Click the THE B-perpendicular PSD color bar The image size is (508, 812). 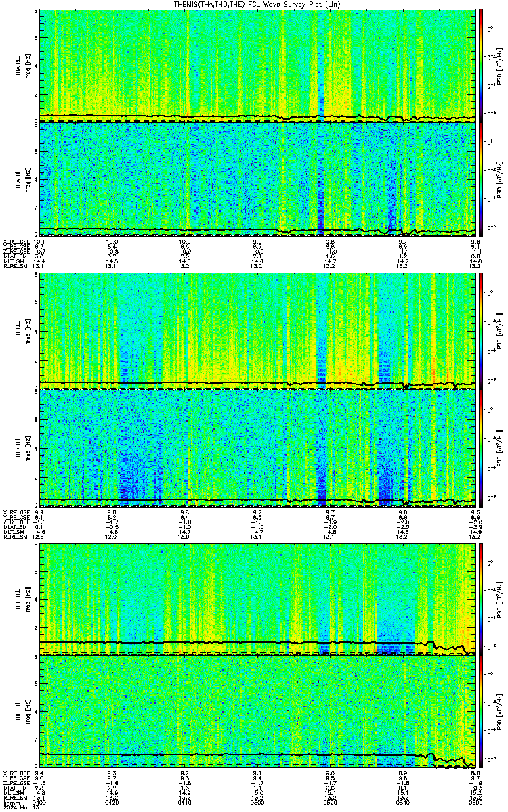click(481, 600)
